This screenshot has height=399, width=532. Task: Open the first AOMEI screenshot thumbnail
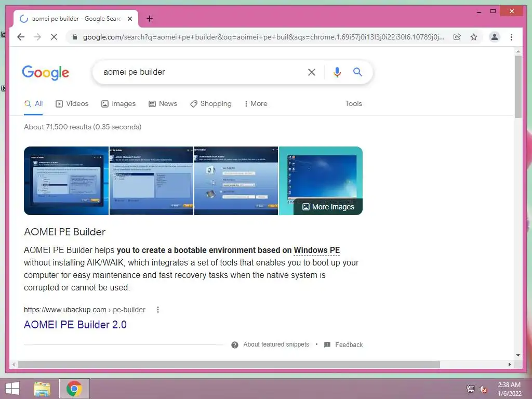[66, 180]
